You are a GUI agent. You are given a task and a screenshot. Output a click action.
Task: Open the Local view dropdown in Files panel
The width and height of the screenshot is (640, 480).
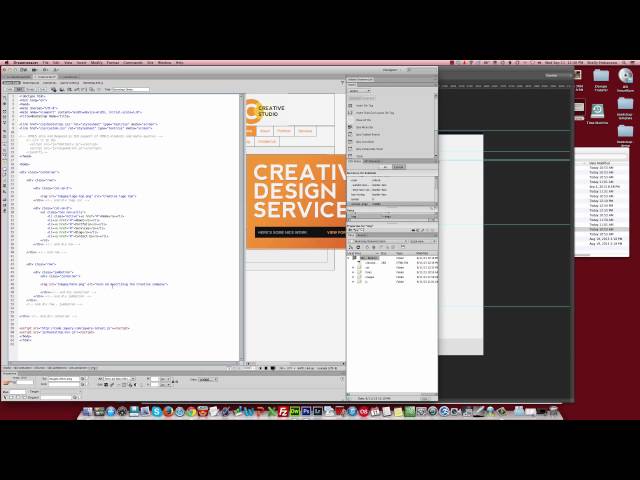pos(422,241)
